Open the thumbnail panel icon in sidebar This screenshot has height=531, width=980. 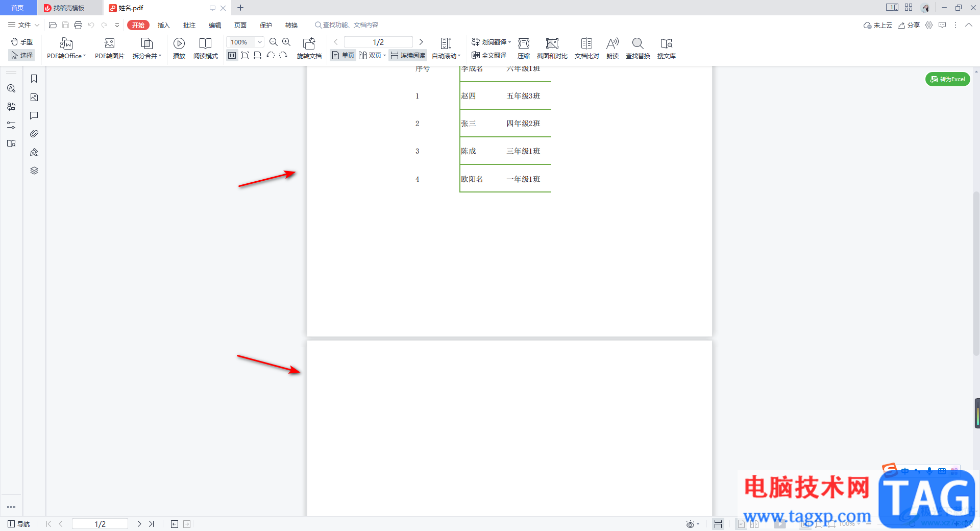[34, 97]
